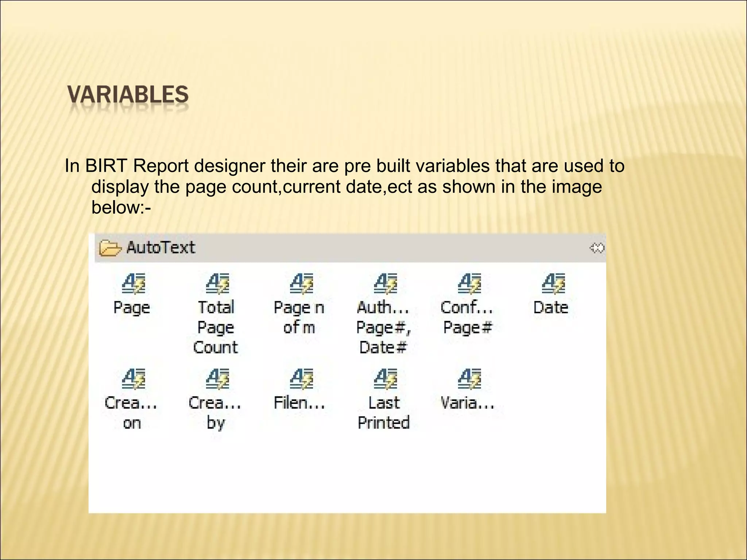
Task: Select the Filen... AutoText icon
Action: coord(301,379)
